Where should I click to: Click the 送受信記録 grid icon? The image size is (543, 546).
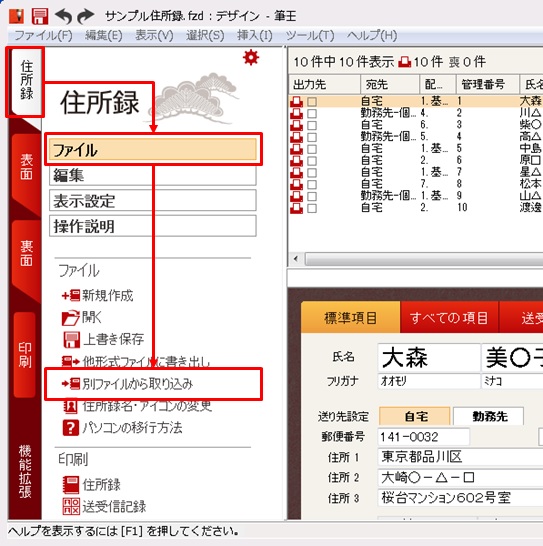(71, 506)
